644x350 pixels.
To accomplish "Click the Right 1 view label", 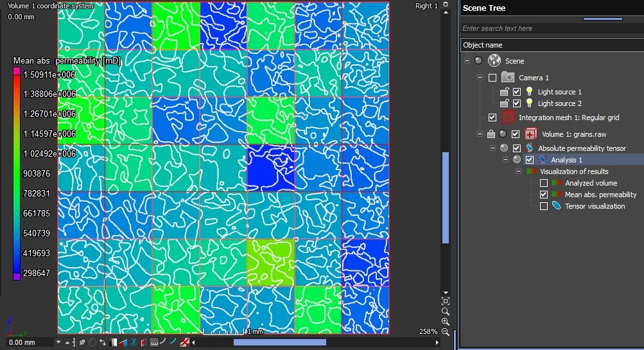I will click(426, 6).
